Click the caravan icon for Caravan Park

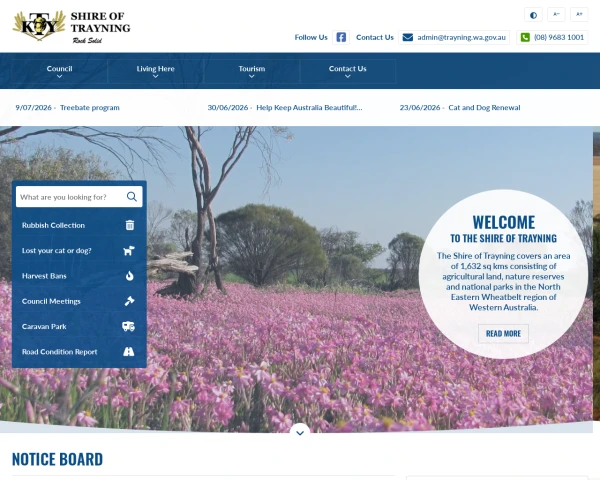(x=129, y=326)
